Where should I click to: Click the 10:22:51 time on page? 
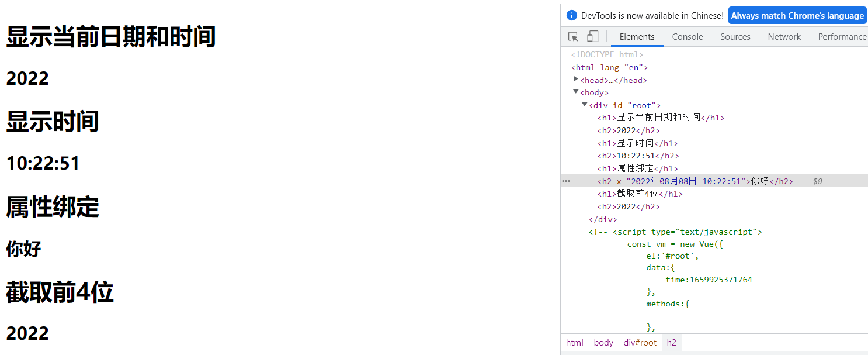coord(43,163)
